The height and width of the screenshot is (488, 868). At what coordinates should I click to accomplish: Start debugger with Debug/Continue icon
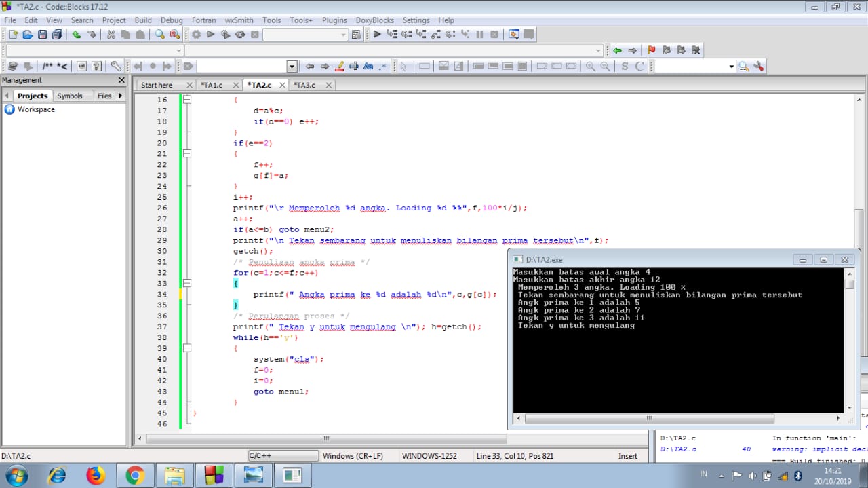coord(377,35)
